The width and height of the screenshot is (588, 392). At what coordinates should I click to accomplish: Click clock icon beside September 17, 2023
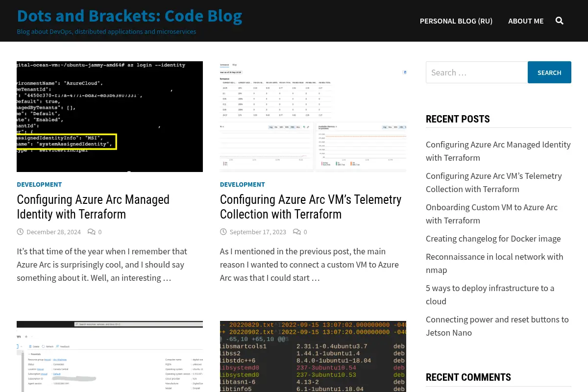[223, 231]
